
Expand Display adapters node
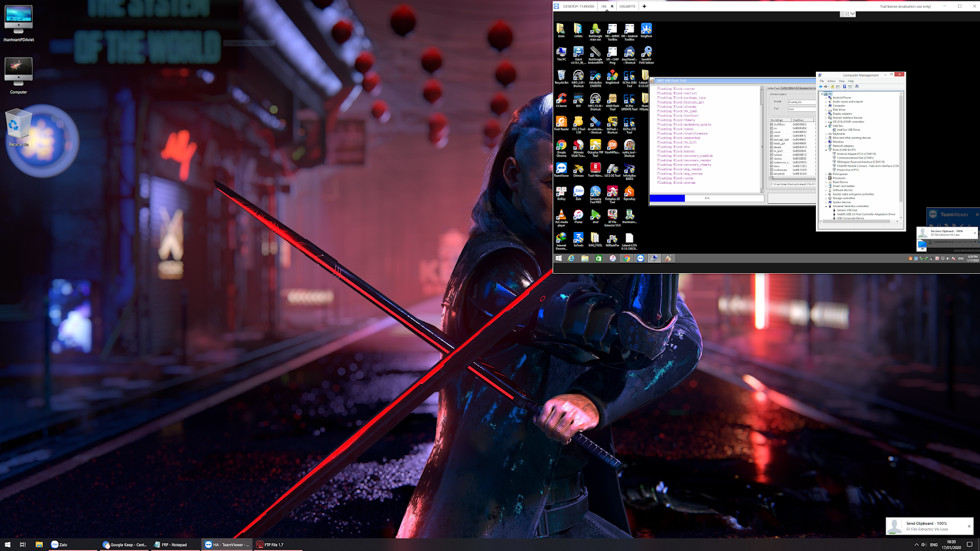point(826,114)
